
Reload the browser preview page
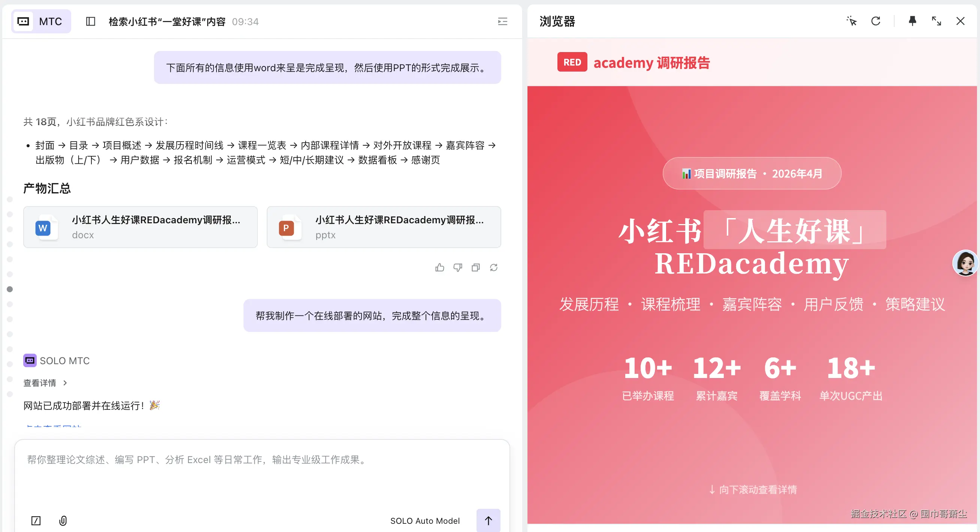pos(876,21)
